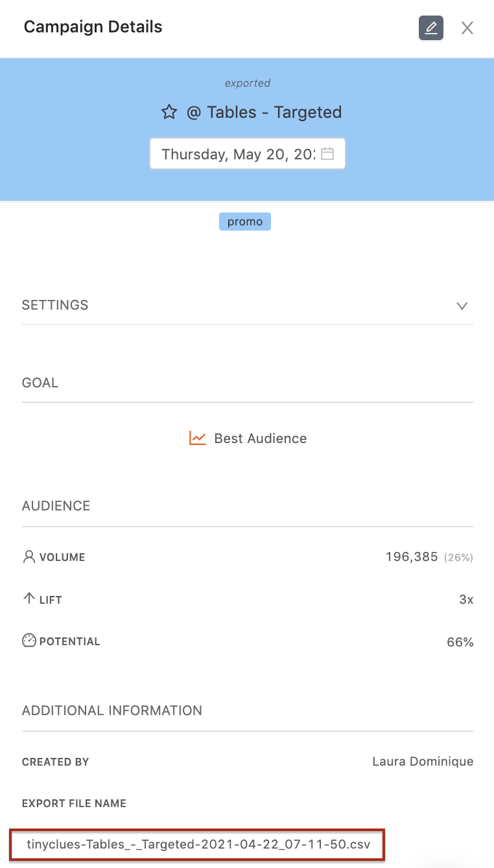Expand the Settings section chevron
Viewport: 494px width, 868px height.
click(462, 306)
